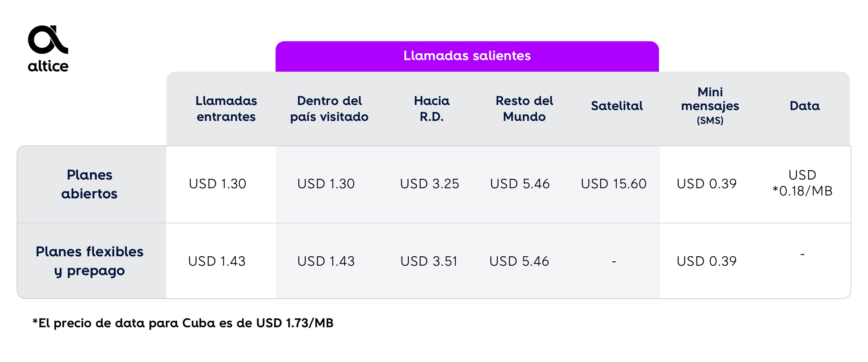This screenshot has height=362, width=868.
Task: Click the Cuba data price footnote
Action: click(183, 323)
